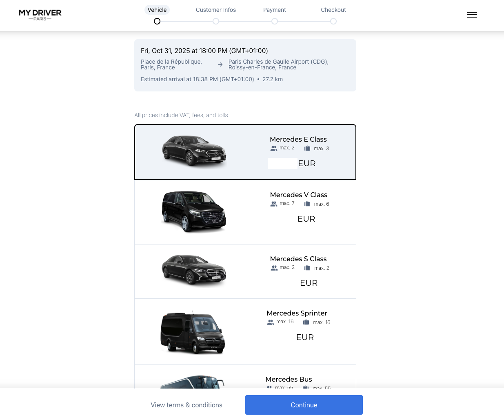Click passengers icon on Mercedes S Class

[x=274, y=268]
